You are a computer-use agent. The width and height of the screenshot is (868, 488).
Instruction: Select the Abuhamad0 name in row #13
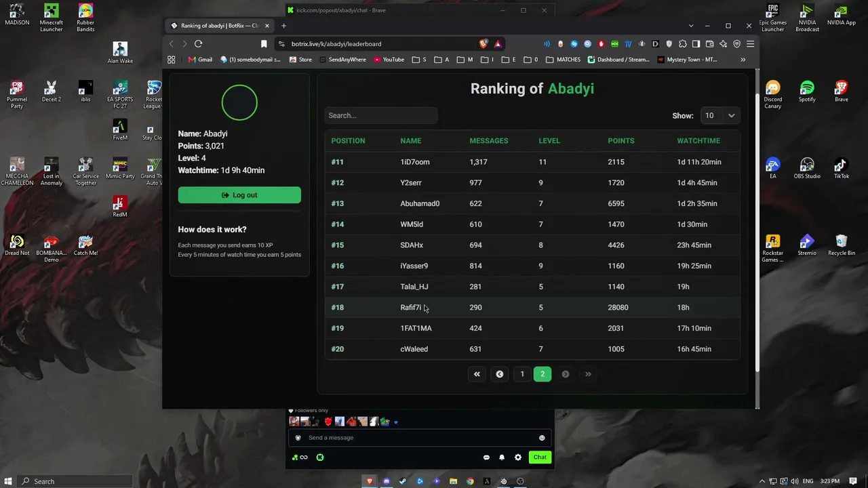(420, 203)
